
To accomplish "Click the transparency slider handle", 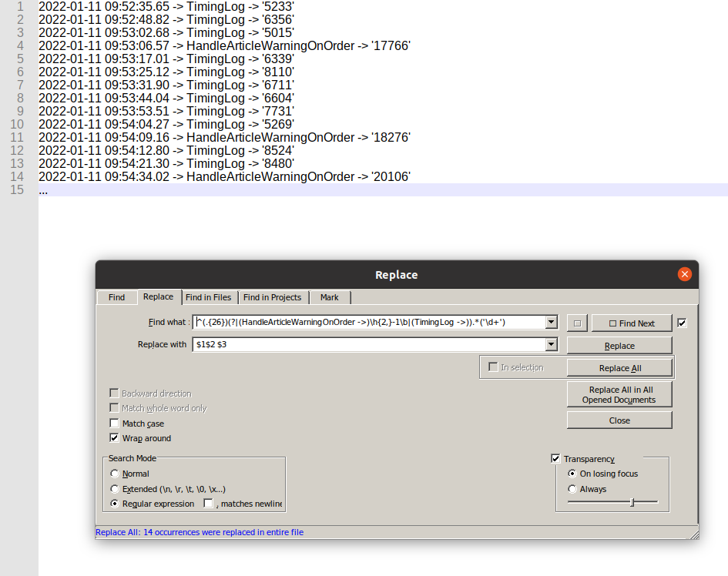I will (x=632, y=502).
